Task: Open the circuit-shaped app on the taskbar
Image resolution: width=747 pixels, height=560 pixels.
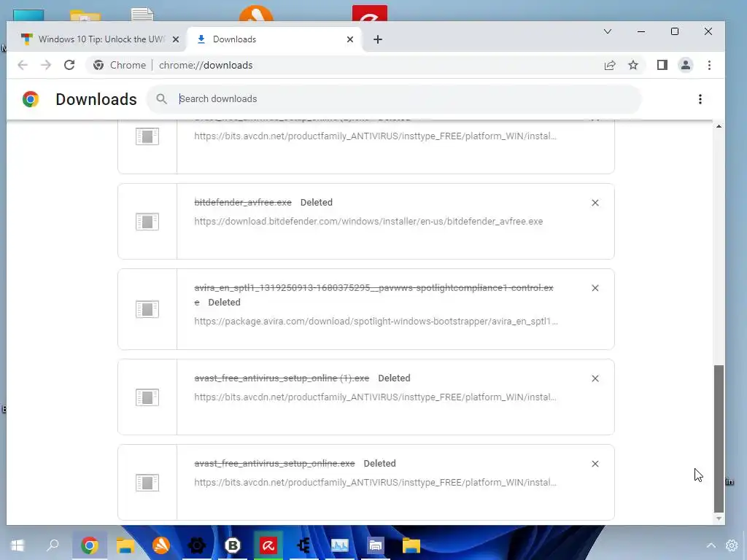Action: point(304,545)
